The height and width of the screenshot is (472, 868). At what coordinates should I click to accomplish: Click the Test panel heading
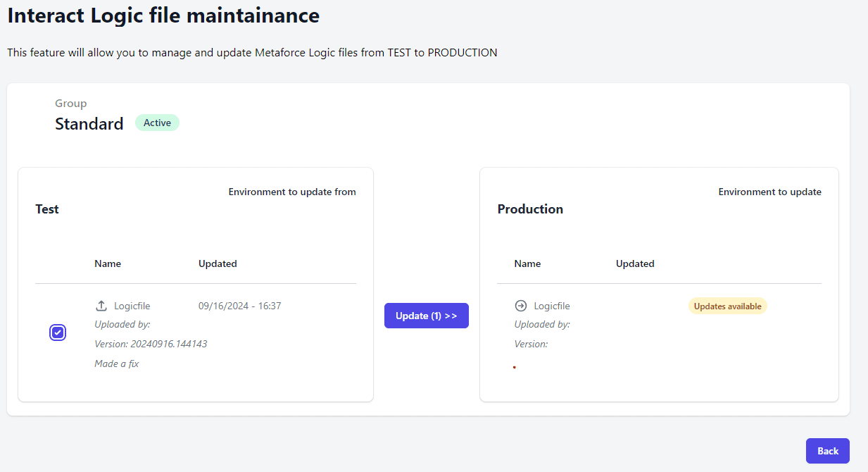(x=46, y=209)
